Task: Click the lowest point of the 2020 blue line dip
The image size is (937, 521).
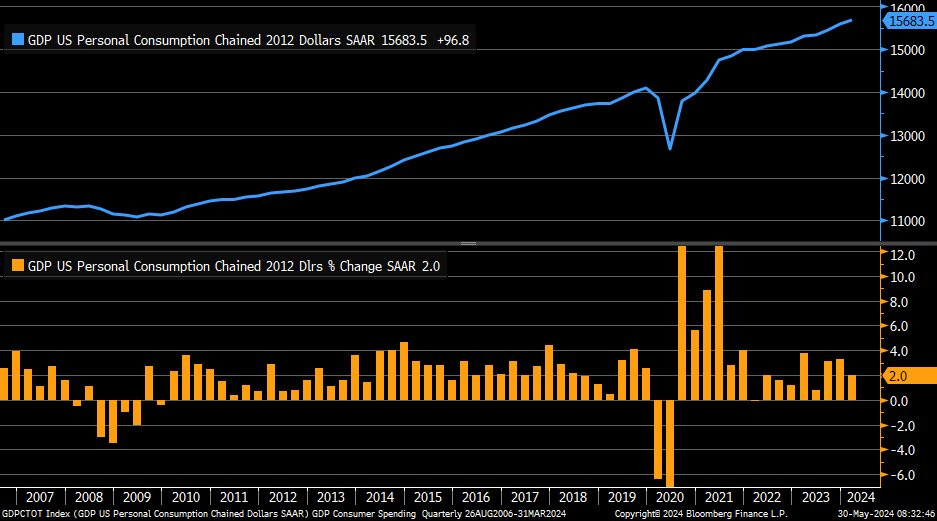Action: coord(670,148)
